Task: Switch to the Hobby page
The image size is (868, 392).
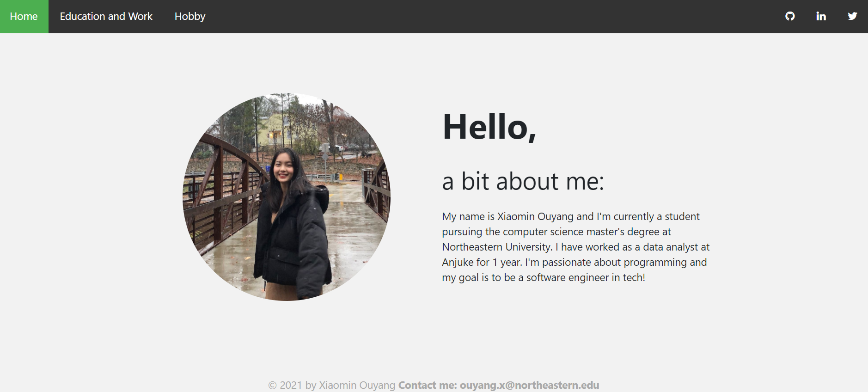Action: (190, 17)
